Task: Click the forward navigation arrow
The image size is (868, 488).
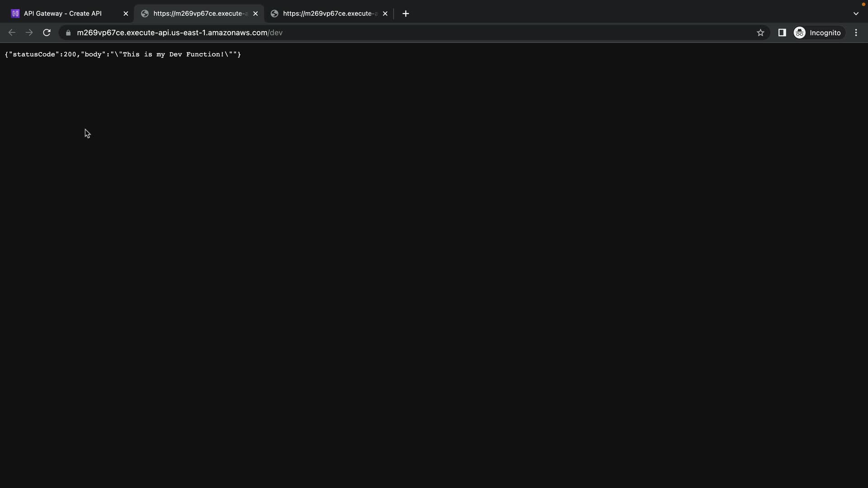Action: click(x=29, y=33)
